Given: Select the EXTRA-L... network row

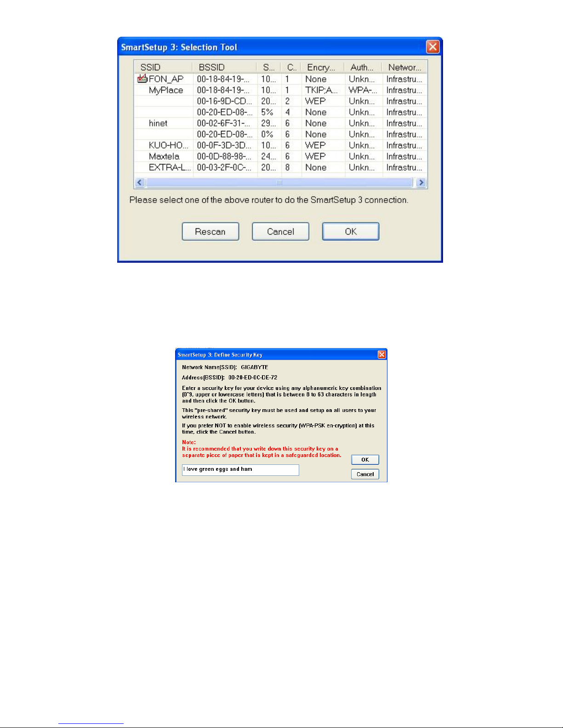Looking at the screenshot, I should 281,167.
